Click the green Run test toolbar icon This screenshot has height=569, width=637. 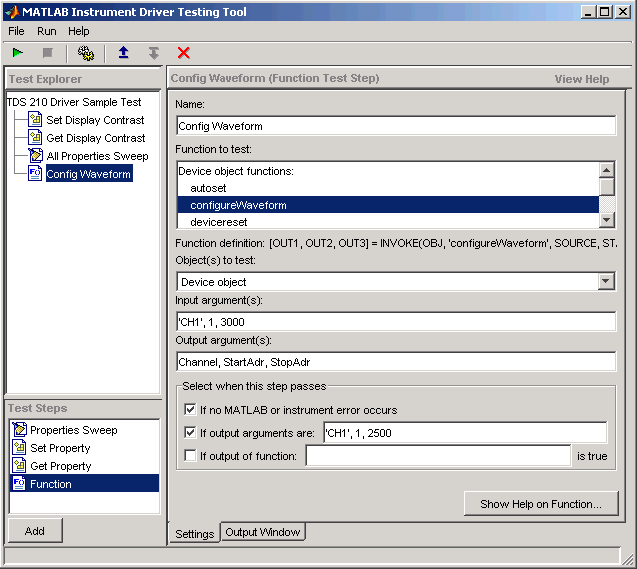18,53
